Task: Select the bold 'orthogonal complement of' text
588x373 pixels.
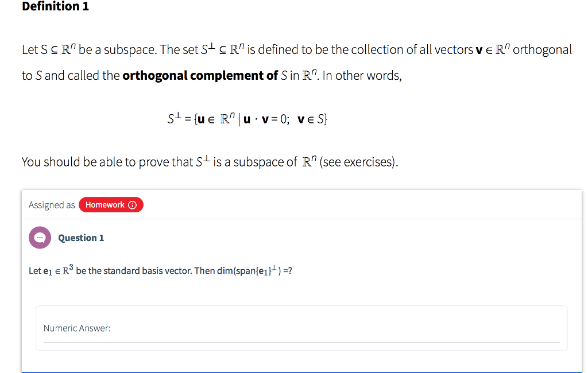Action: 200,75
